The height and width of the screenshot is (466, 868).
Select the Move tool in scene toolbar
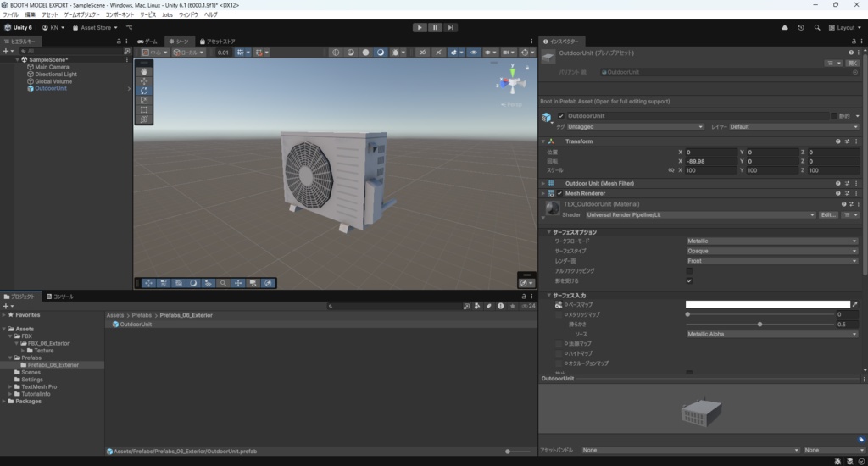point(144,80)
